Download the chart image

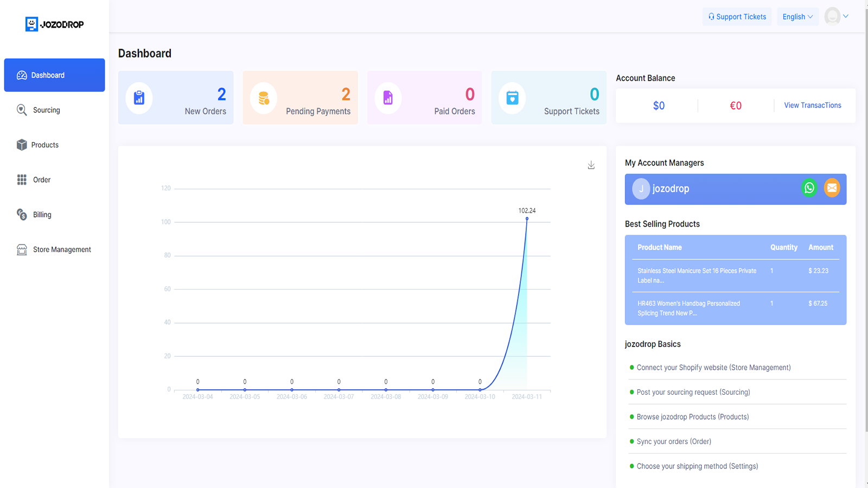click(591, 165)
